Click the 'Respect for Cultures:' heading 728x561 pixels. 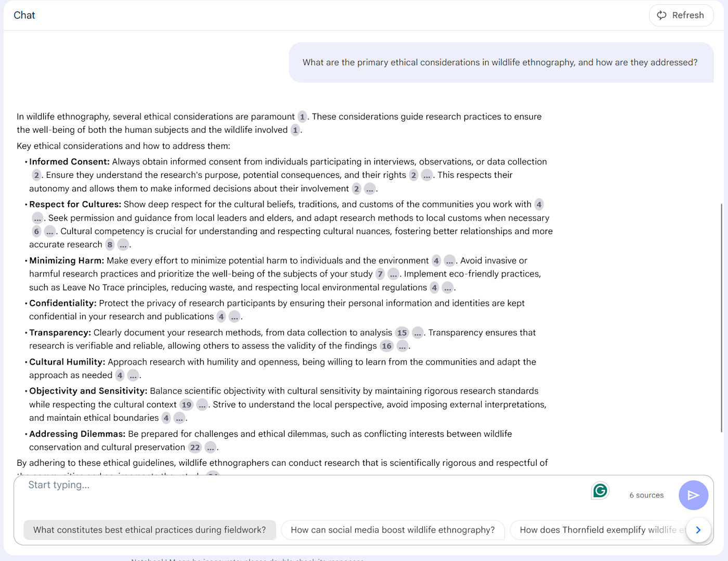point(75,204)
